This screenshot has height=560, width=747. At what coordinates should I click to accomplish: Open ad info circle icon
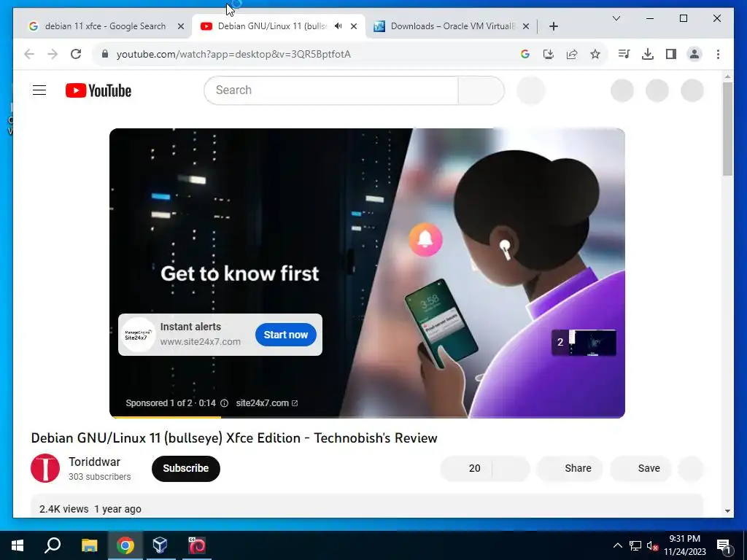click(x=225, y=403)
